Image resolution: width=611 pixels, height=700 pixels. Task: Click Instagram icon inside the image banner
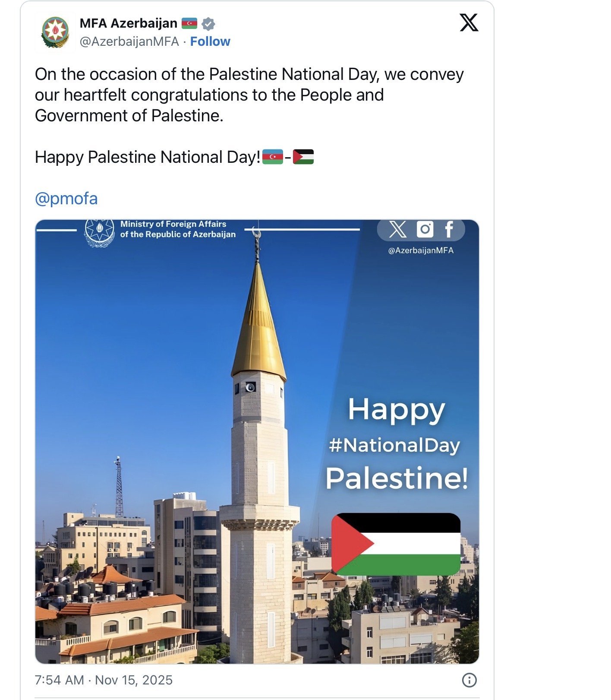425,229
